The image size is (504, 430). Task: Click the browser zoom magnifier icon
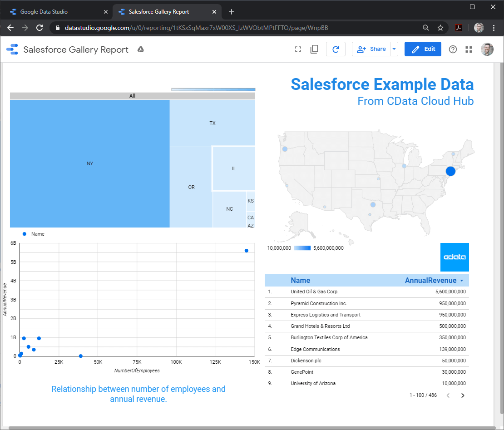pos(425,28)
